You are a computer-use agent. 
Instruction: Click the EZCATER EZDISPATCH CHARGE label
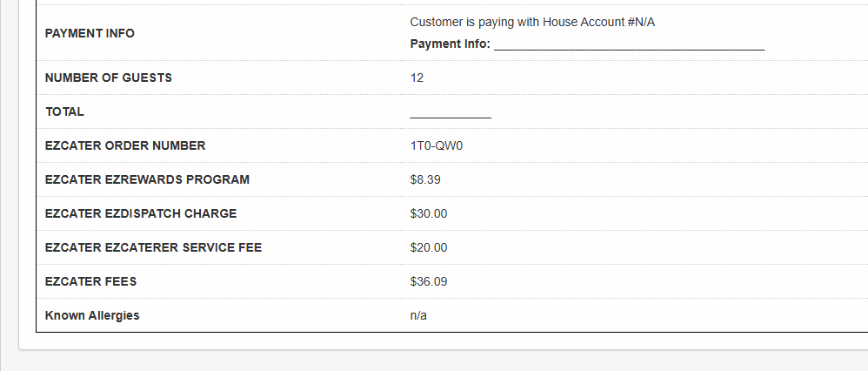(x=141, y=213)
